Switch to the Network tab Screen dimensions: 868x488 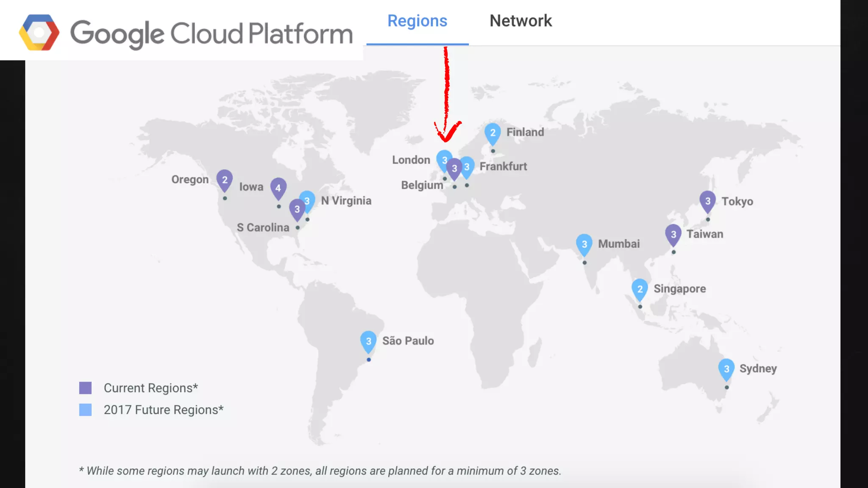[x=520, y=21]
